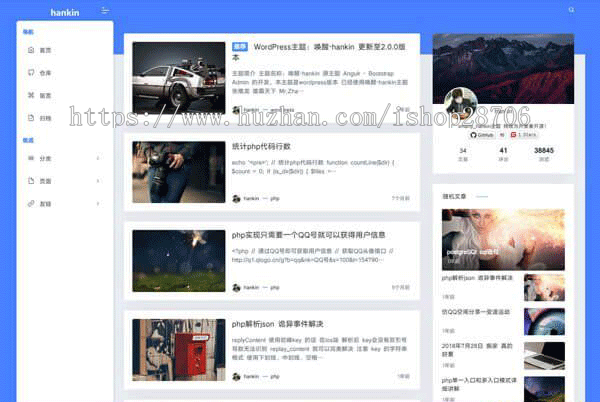The width and height of the screenshot is (600, 402).
Task: Open the red mailbox post thumbnail
Action: point(179,350)
